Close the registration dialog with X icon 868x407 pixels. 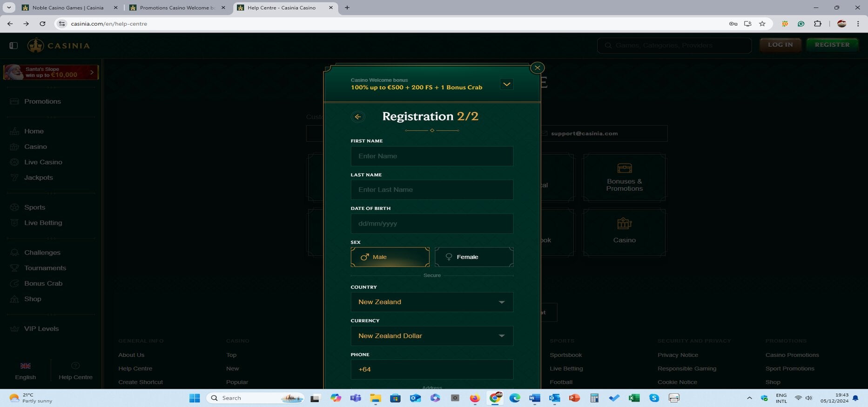pyautogui.click(x=537, y=68)
